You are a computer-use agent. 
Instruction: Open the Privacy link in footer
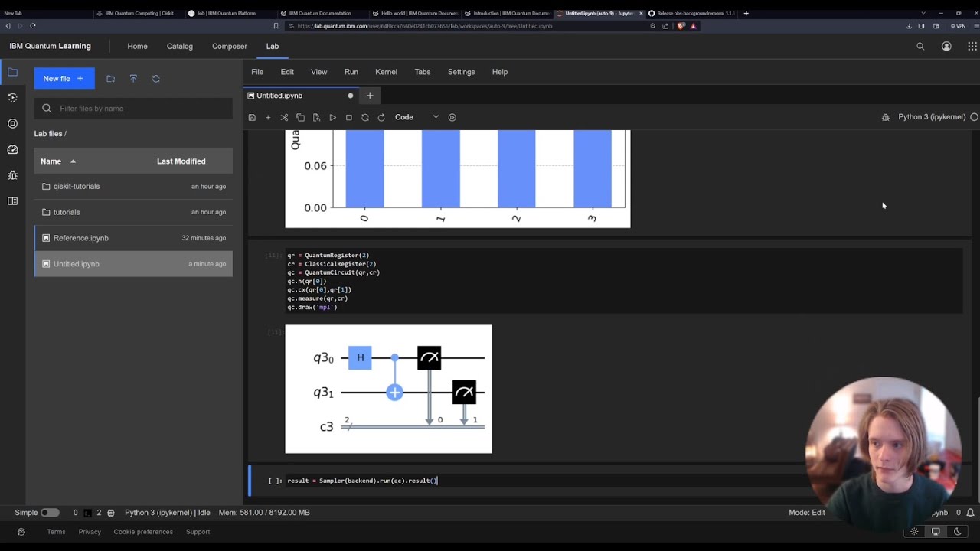coord(90,532)
